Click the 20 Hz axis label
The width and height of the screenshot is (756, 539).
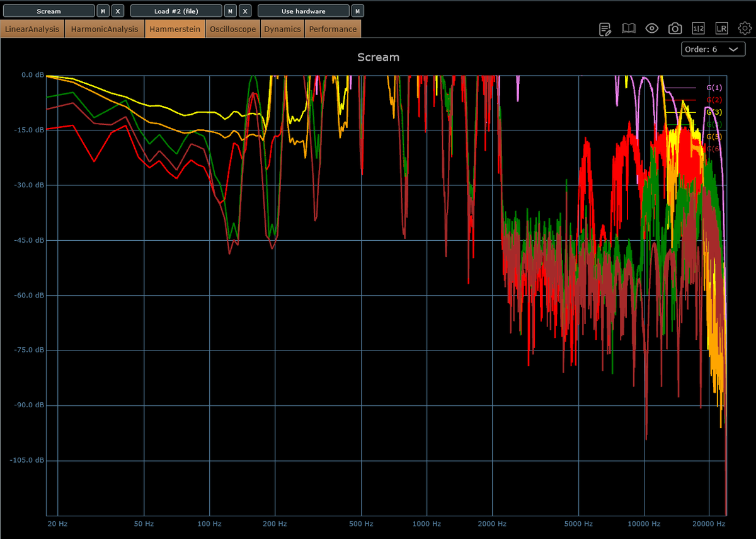57,524
